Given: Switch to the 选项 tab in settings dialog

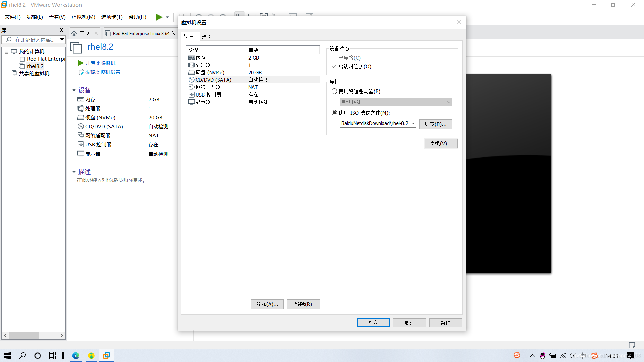Looking at the screenshot, I should click(207, 36).
